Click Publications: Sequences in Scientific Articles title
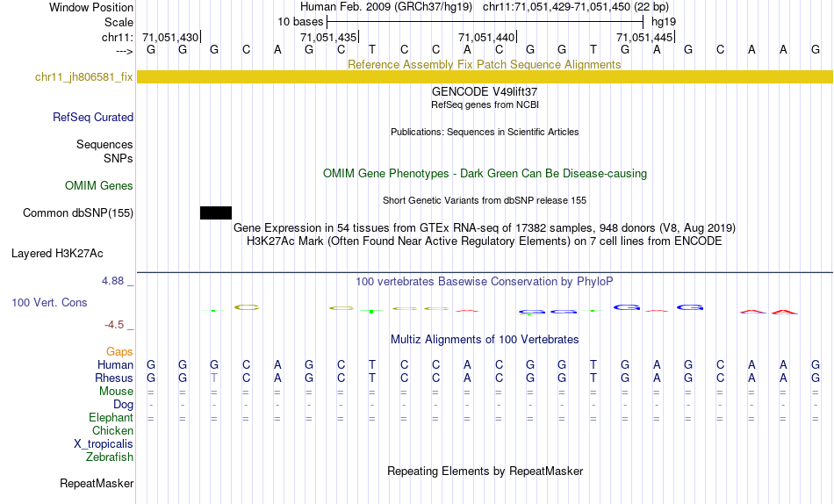Image resolution: width=834 pixels, height=504 pixels. [485, 132]
